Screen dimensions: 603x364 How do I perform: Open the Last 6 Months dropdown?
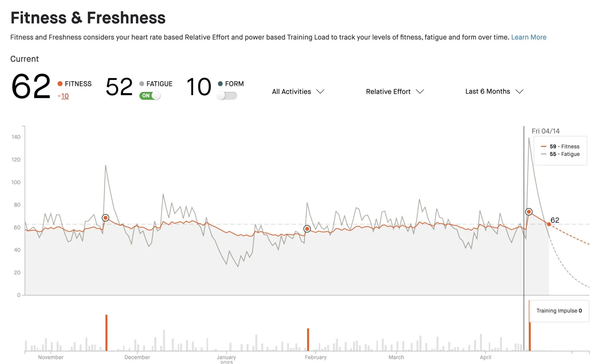pyautogui.click(x=494, y=91)
